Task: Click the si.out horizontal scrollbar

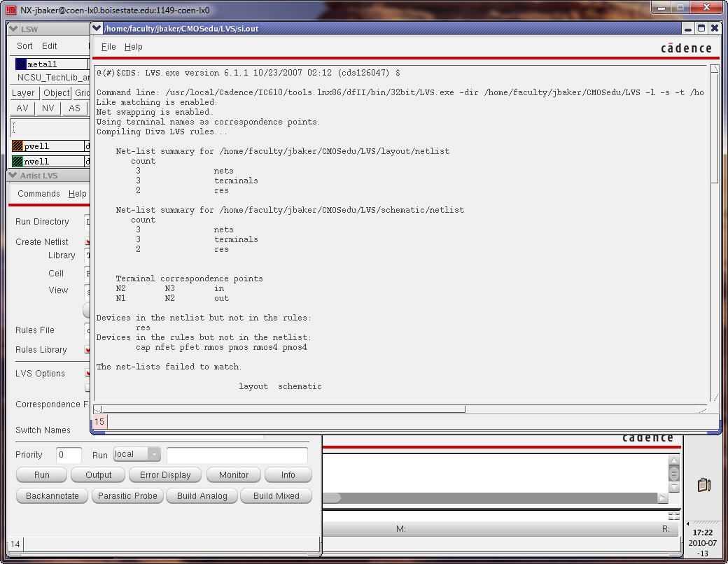Action: click(280, 409)
